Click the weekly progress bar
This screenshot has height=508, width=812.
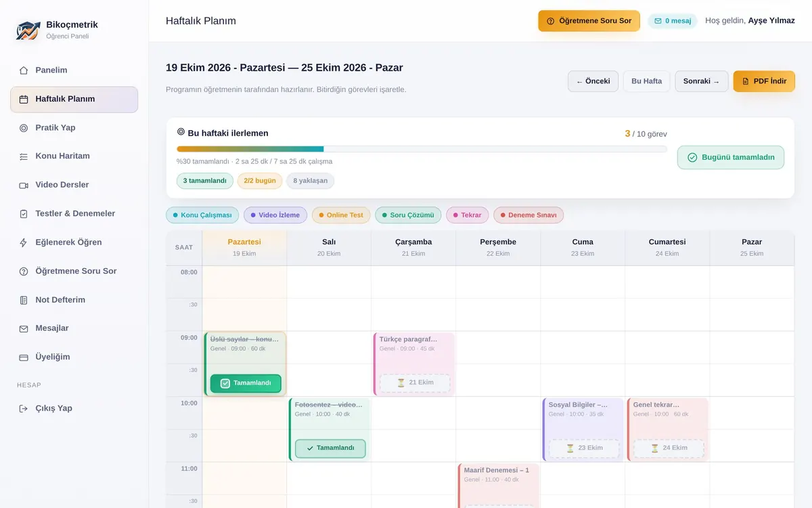[x=422, y=149]
